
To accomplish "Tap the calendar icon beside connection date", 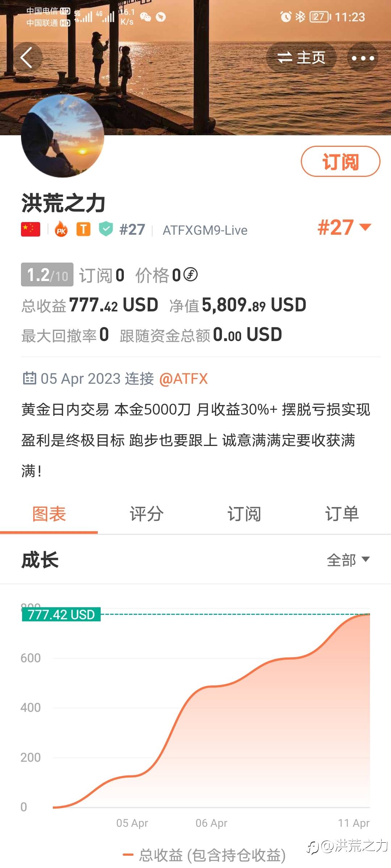I will tap(29, 378).
